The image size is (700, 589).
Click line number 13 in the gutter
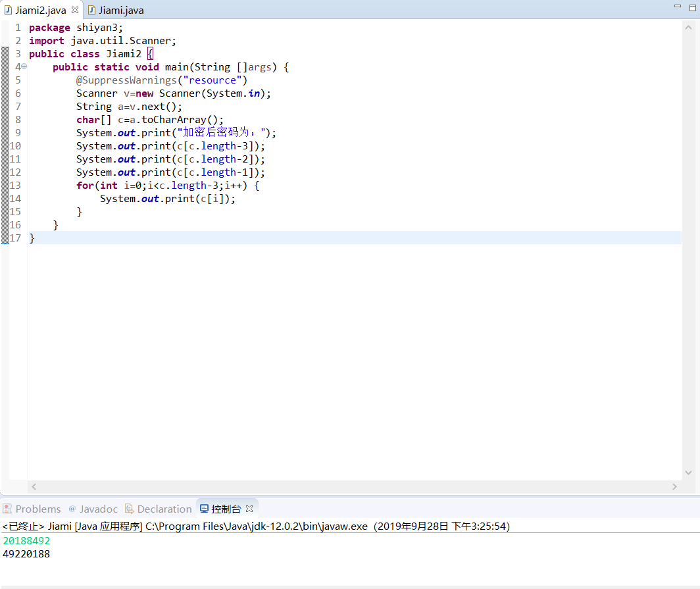tap(15, 186)
